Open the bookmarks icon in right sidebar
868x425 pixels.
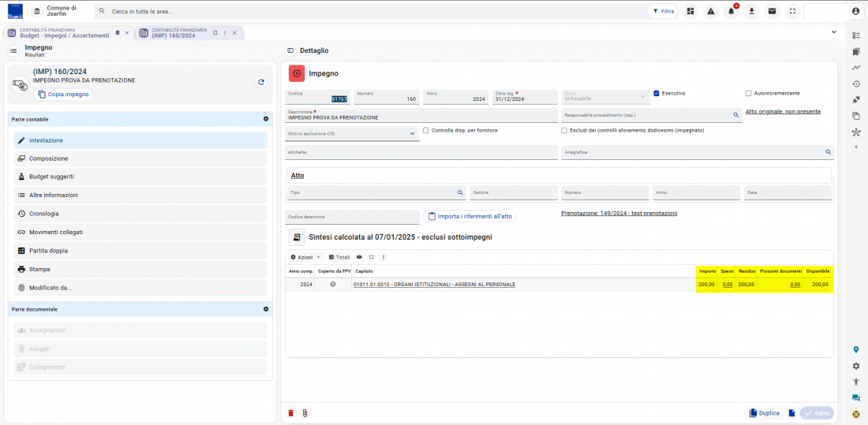tap(856, 51)
